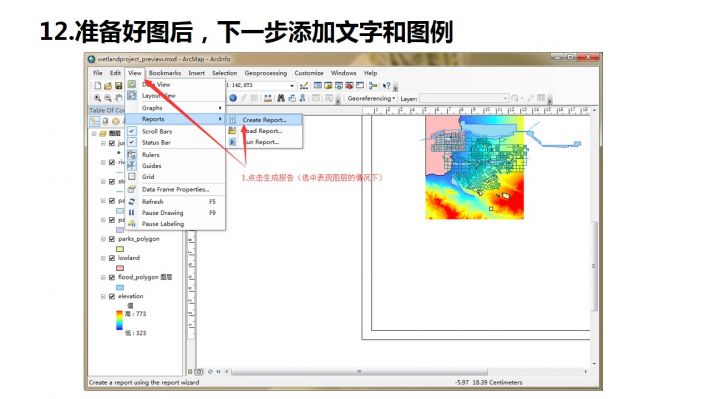Click the Load Report folder icon
Screen dimensions: 710x399
tap(232, 131)
